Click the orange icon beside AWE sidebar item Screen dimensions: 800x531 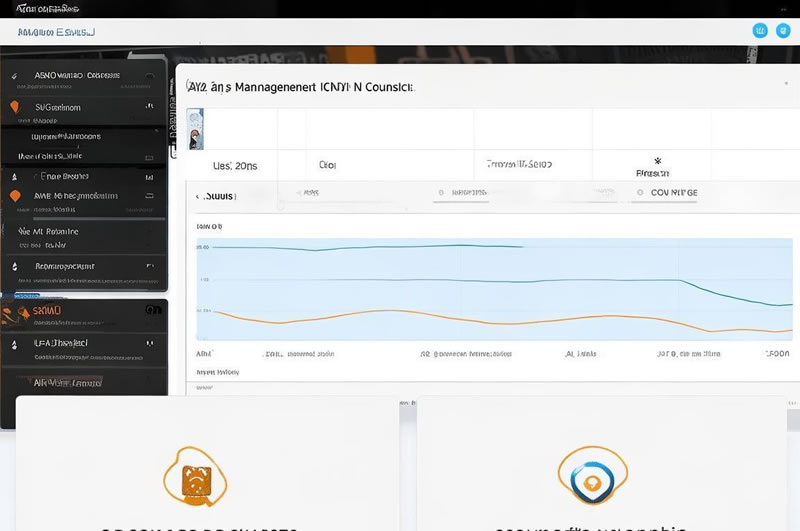[15, 196]
